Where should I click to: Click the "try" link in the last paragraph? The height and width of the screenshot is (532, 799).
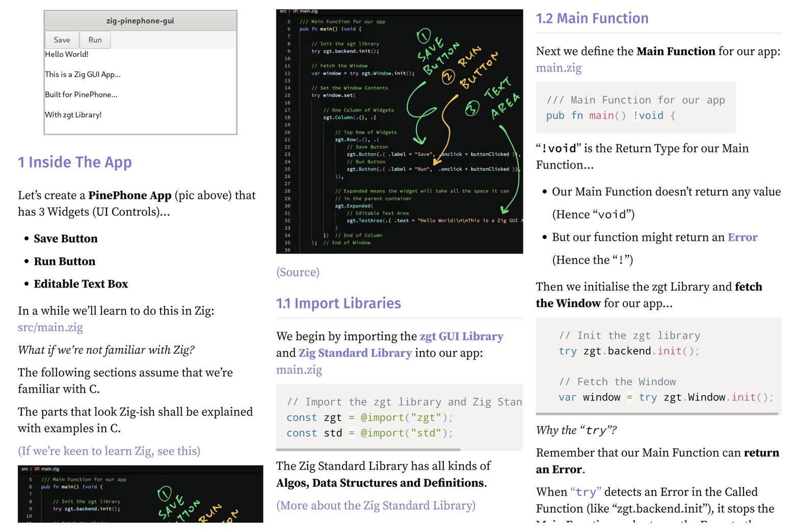585,492
